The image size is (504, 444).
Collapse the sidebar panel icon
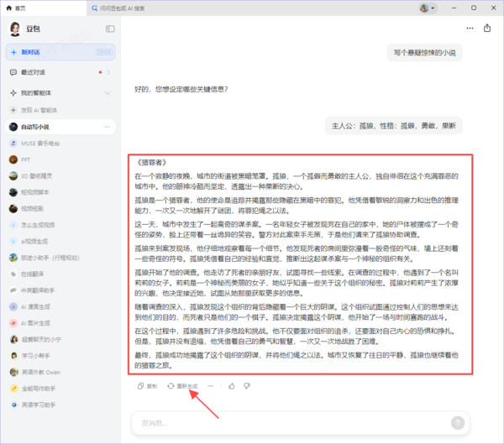point(110,29)
